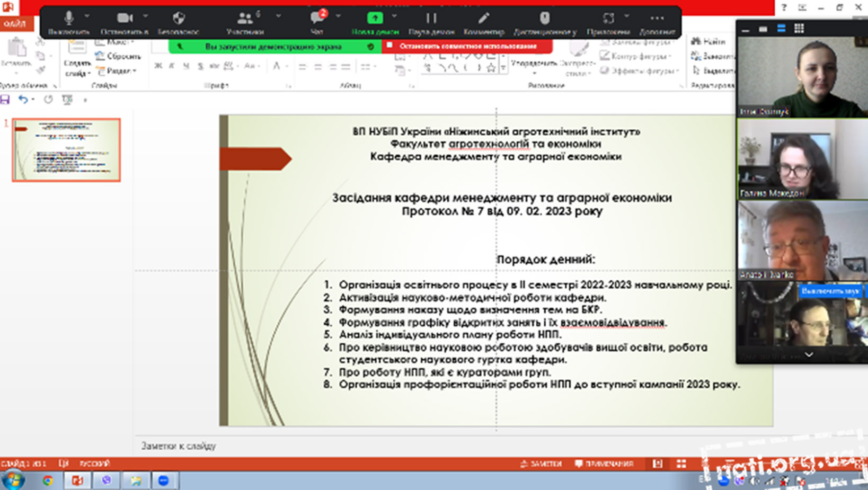Click green 'You started screen sharing' banner
Screen dimensions: 868x490
pos(274,47)
